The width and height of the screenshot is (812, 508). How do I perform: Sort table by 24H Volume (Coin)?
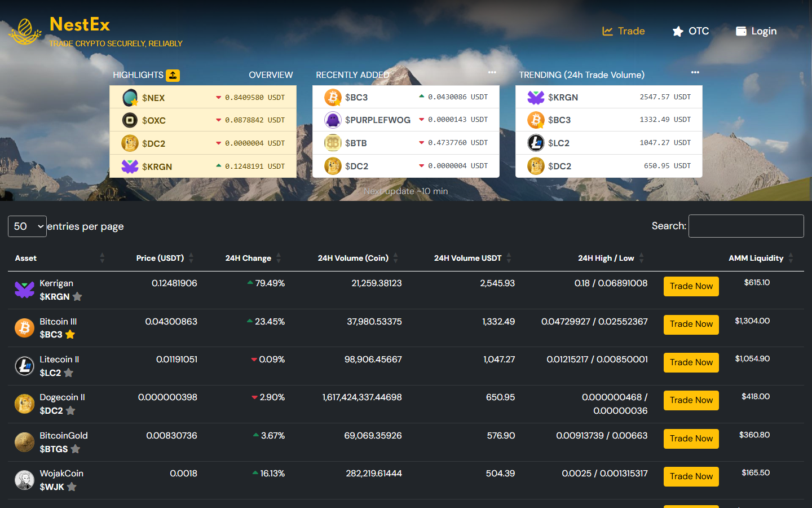click(358, 258)
